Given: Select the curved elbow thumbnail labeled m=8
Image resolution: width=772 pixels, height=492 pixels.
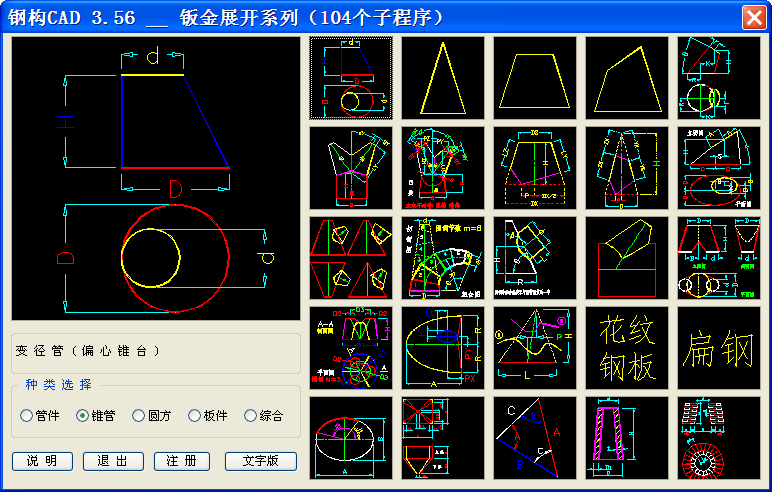Looking at the screenshot, I should 442,258.
